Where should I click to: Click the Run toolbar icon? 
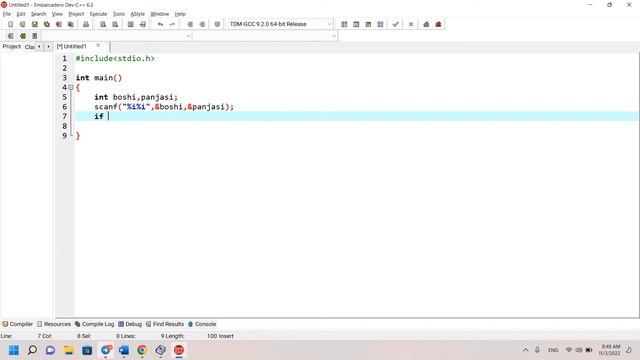point(356,24)
